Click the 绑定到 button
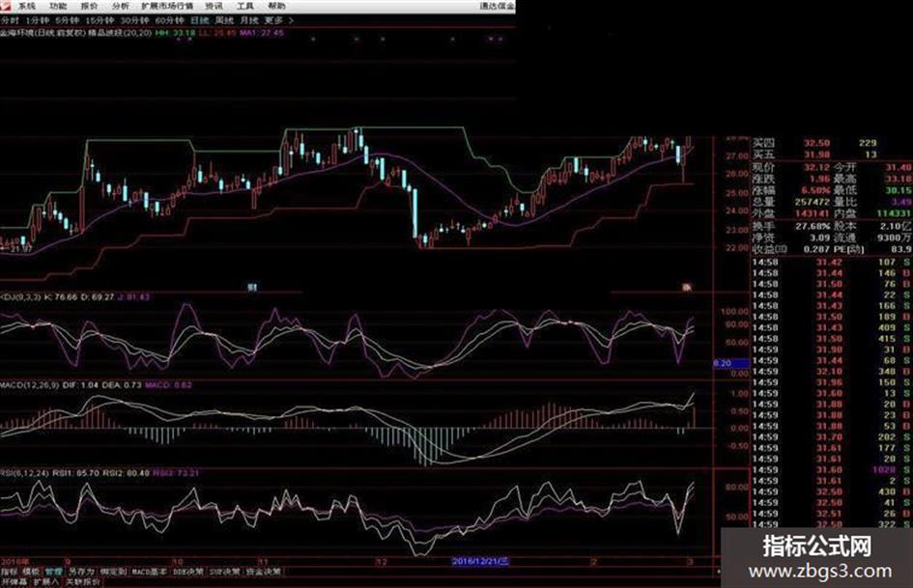 (x=114, y=572)
